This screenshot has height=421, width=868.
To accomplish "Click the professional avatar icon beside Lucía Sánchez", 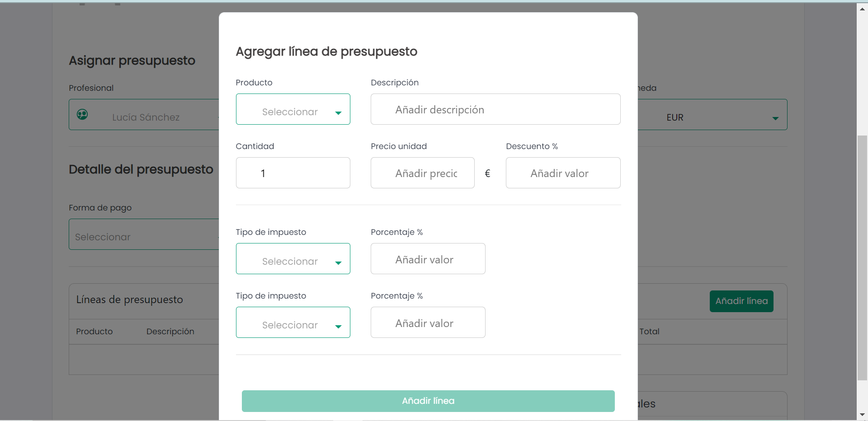I will pyautogui.click(x=82, y=114).
